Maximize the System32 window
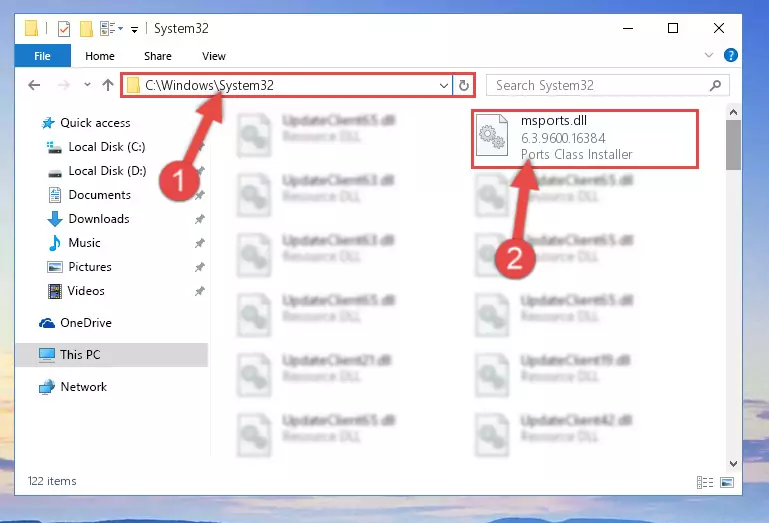The height and width of the screenshot is (523, 769). [x=673, y=28]
